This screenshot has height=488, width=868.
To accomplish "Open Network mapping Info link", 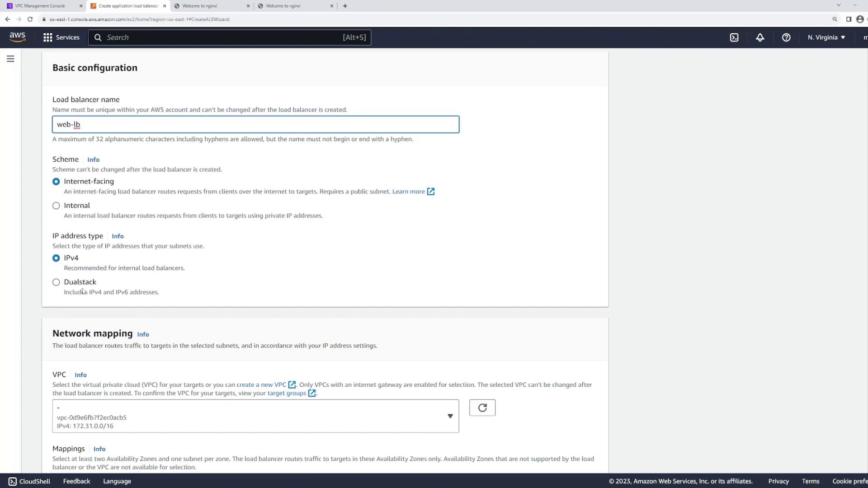I will coord(143,334).
